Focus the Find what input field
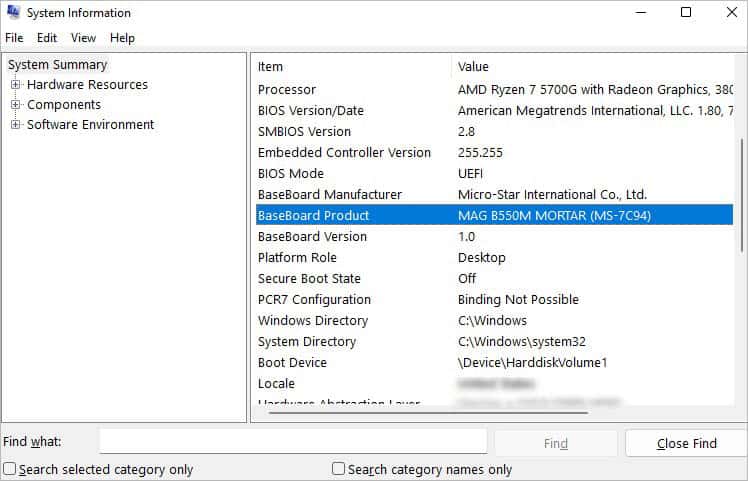The height and width of the screenshot is (481, 748). [x=293, y=441]
